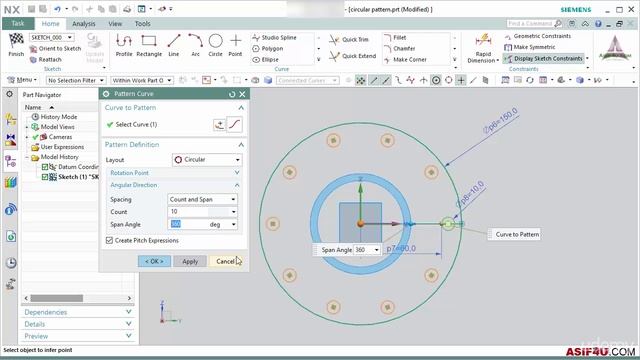Switch to the Home tab
The height and width of the screenshot is (360, 640).
click(x=51, y=24)
